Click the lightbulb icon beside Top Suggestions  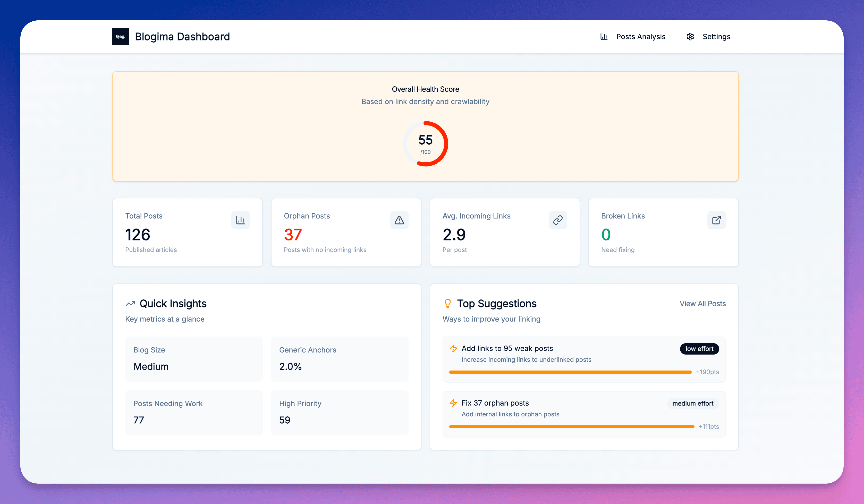(x=447, y=303)
